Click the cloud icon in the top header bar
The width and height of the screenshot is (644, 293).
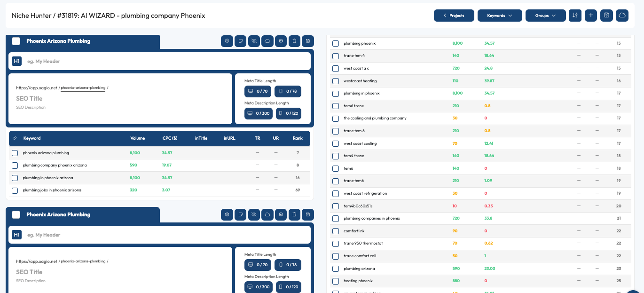point(622,16)
